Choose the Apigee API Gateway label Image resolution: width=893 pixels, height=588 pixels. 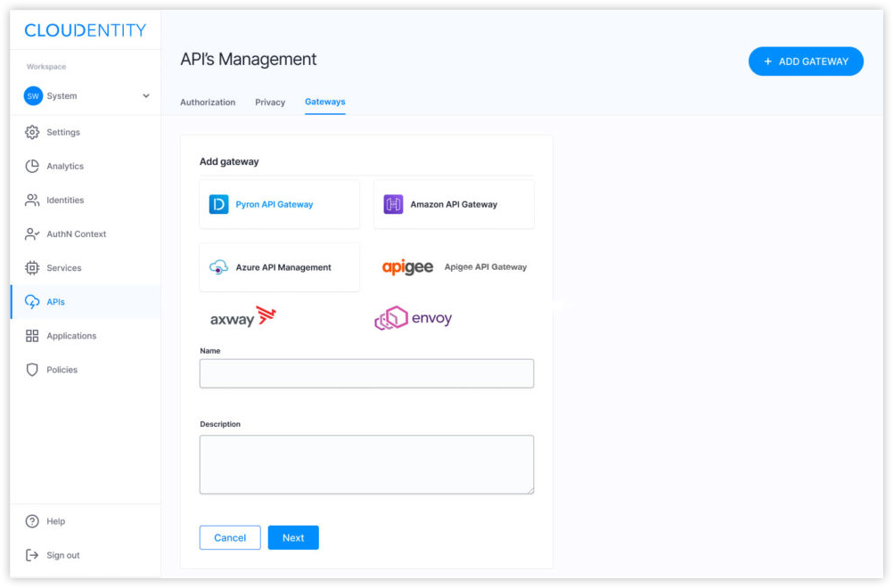485,267
